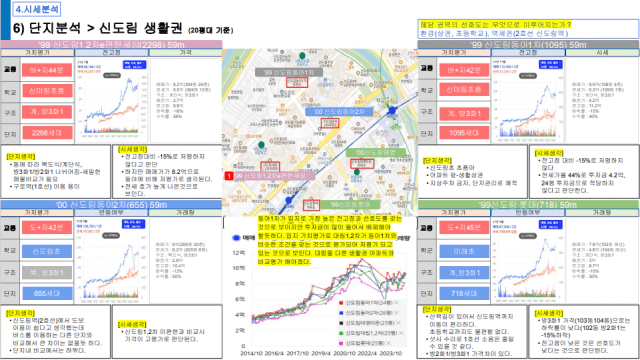Select 반등여부 header under 신도림동아2차
This screenshot has height=360, width=640.
(x=111, y=213)
